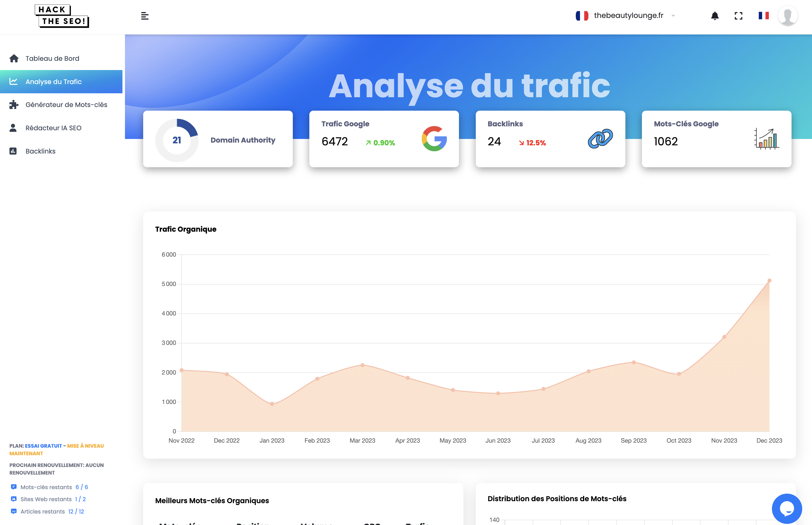The height and width of the screenshot is (525, 812).
Task: Open the notifications bell
Action: click(715, 16)
